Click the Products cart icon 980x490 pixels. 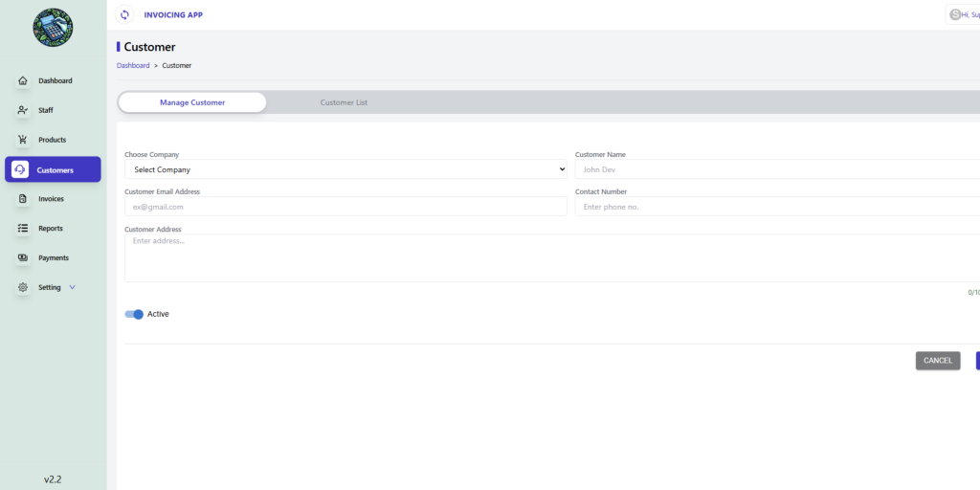23,140
